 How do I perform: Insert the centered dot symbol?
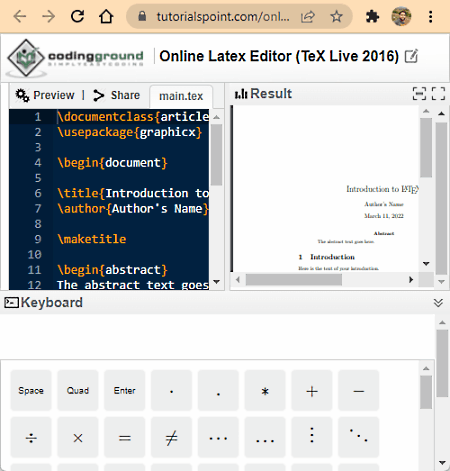coord(171,390)
